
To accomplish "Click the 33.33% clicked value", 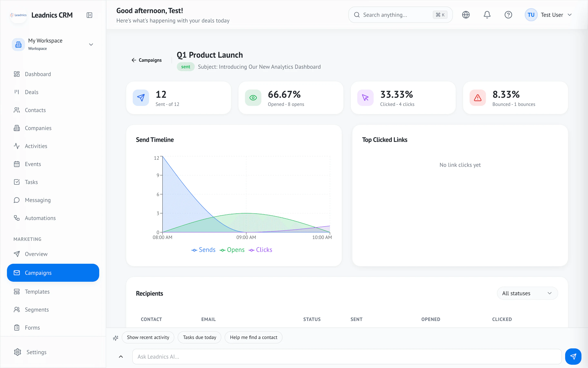I will (x=396, y=94).
